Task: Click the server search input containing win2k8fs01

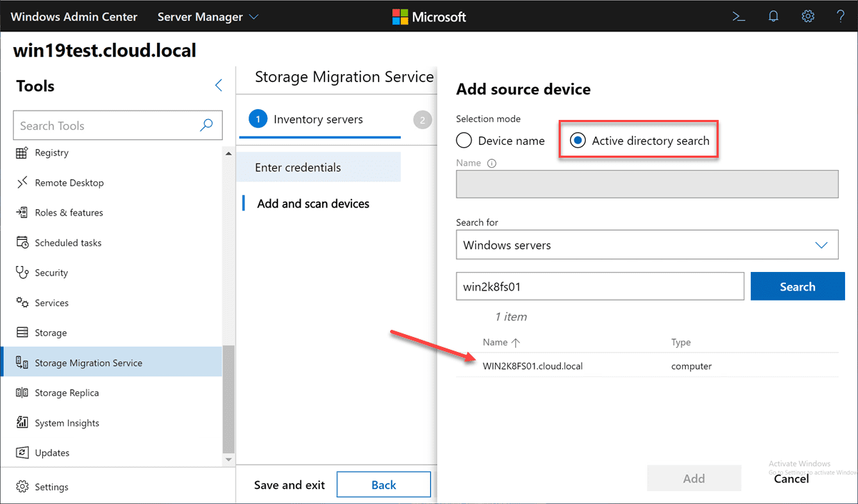Action: coord(600,286)
